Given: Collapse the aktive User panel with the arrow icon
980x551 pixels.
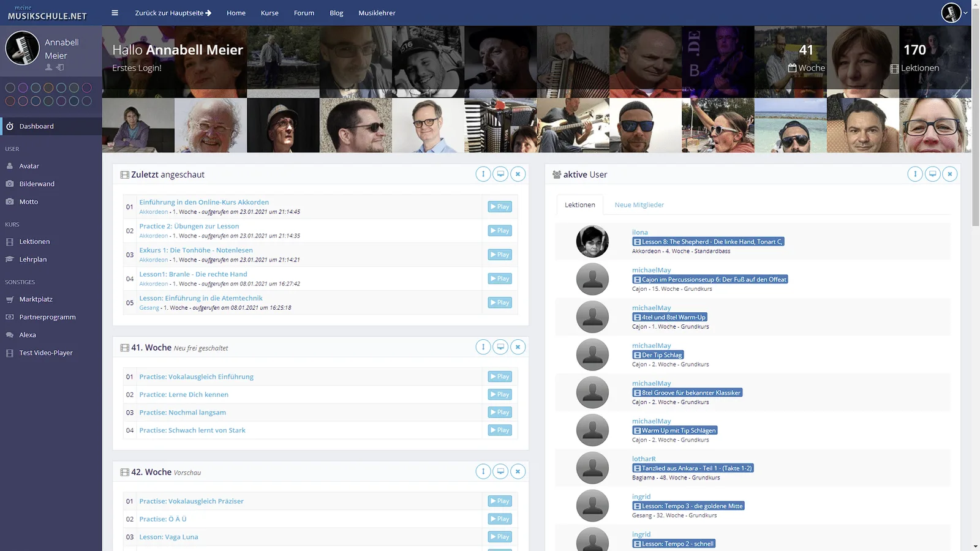Looking at the screenshot, I should coord(915,174).
